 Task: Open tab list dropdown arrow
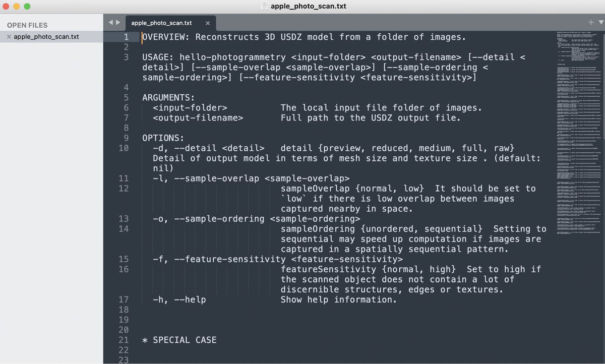(600, 22)
